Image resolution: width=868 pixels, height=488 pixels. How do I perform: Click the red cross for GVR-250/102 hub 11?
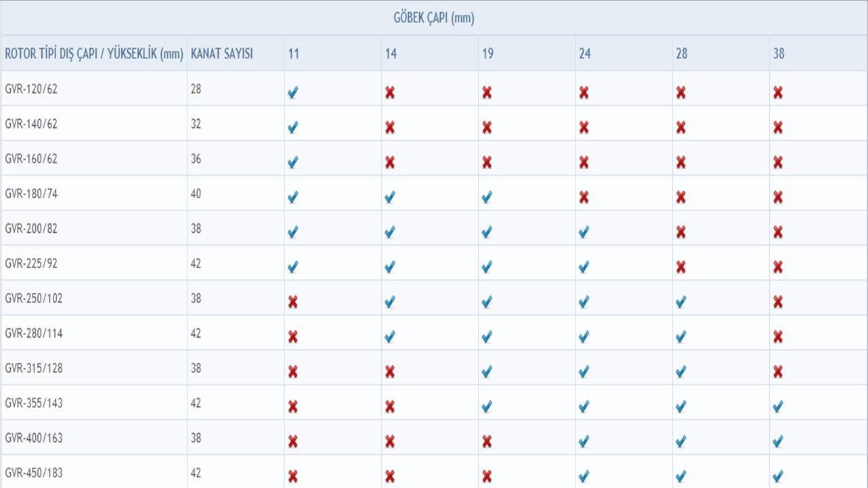pos(292,302)
